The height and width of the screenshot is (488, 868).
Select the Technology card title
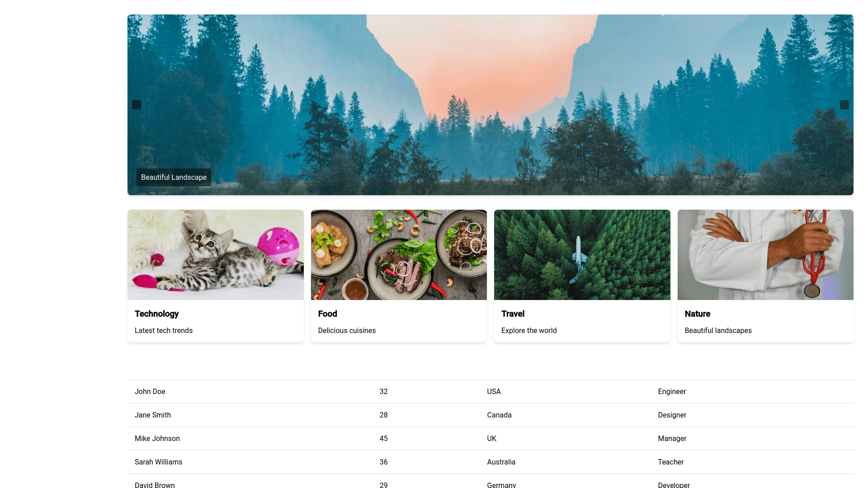(156, 314)
